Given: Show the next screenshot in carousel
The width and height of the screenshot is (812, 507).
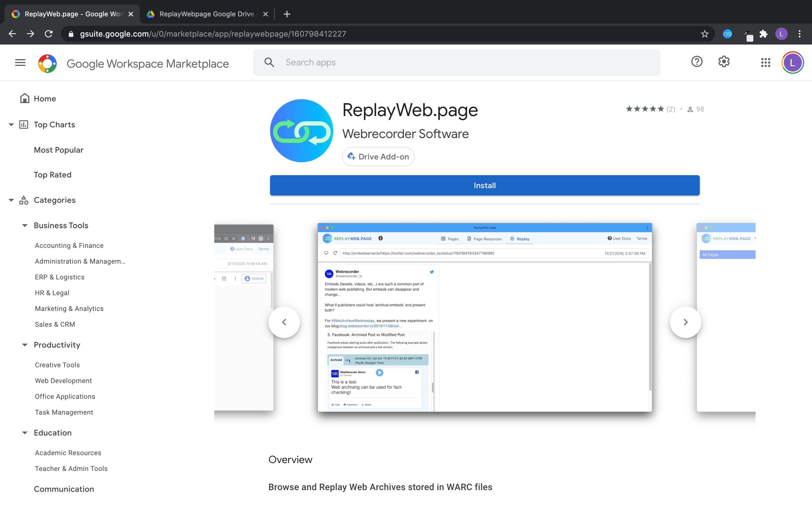Looking at the screenshot, I should (685, 322).
